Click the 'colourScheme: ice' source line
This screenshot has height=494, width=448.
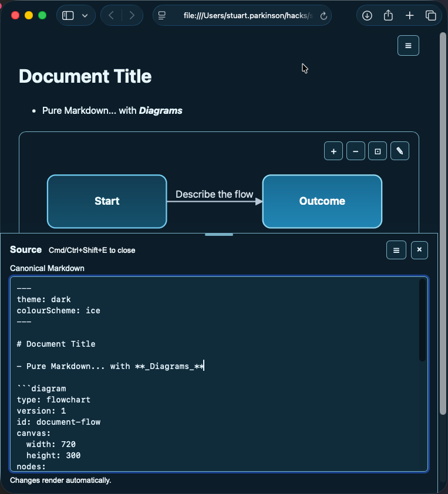[x=59, y=310]
